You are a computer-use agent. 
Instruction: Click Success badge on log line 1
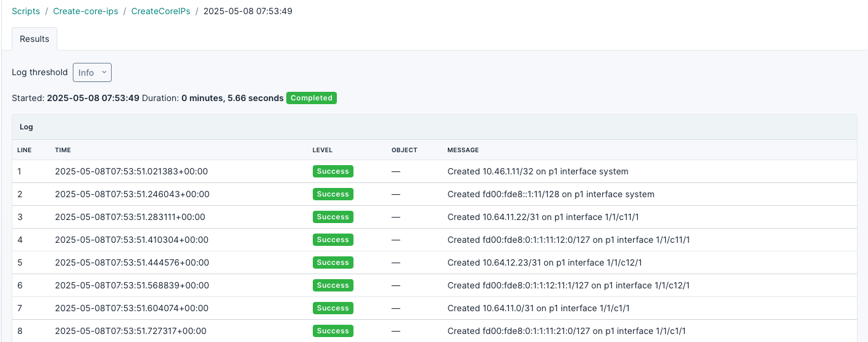click(x=333, y=171)
